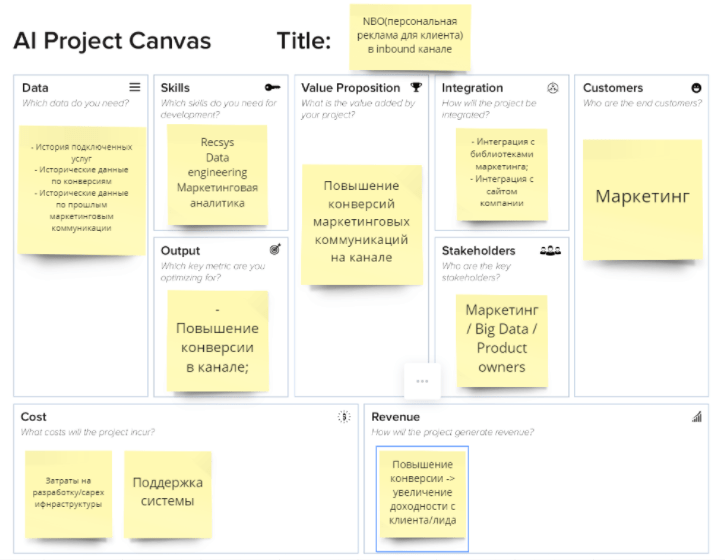Click 'Who are the key stakeholders?' subtitle
This screenshot has width=725, height=560.
click(x=476, y=271)
